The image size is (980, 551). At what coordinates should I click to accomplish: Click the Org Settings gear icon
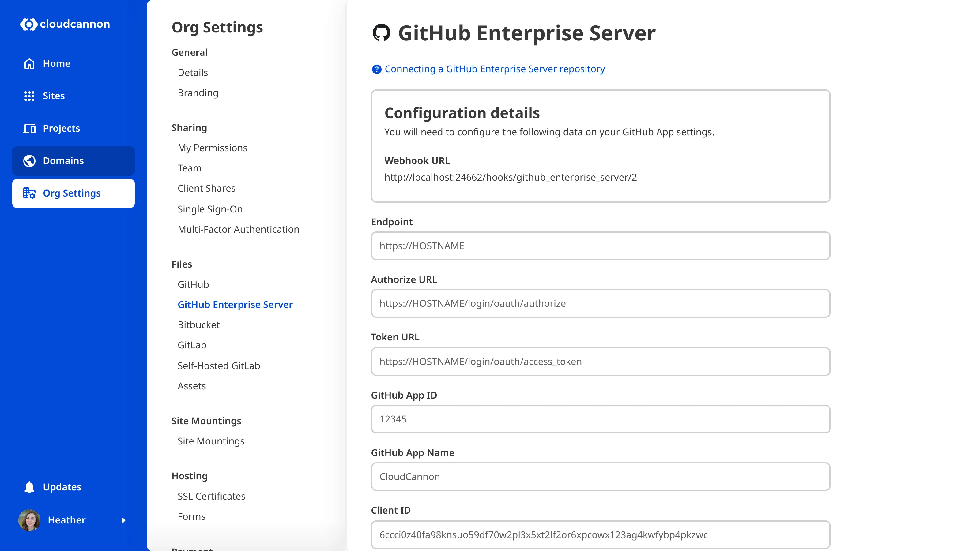tap(29, 193)
